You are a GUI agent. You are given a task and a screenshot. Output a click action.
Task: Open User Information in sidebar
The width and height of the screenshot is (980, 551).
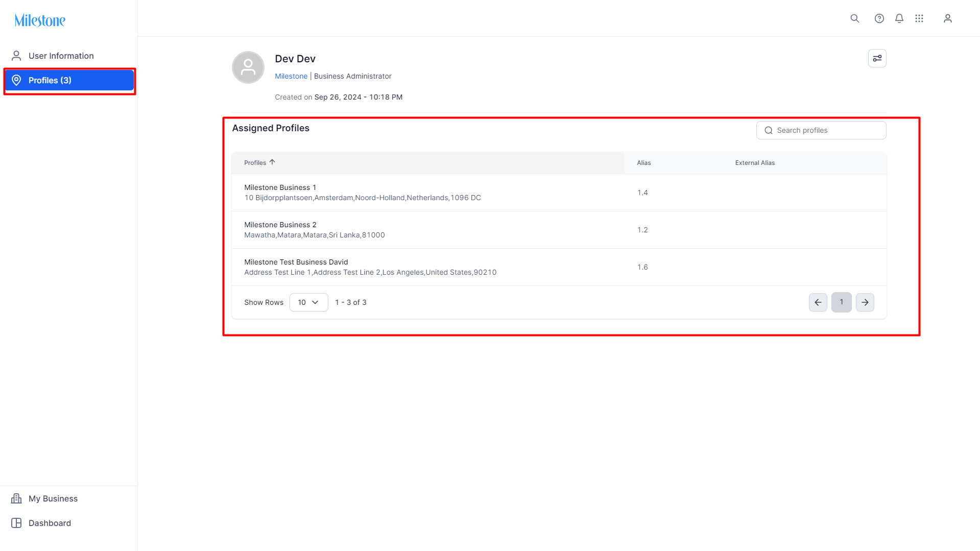coord(69,56)
